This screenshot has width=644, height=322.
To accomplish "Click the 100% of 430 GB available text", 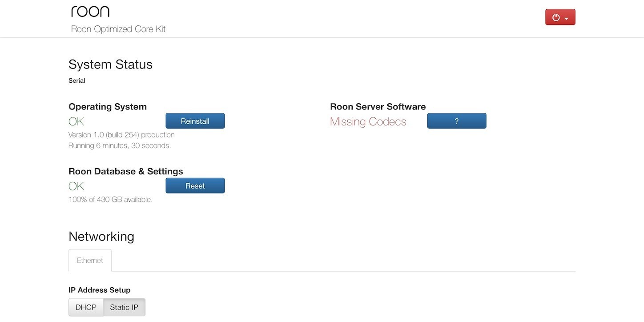I will (x=110, y=200).
